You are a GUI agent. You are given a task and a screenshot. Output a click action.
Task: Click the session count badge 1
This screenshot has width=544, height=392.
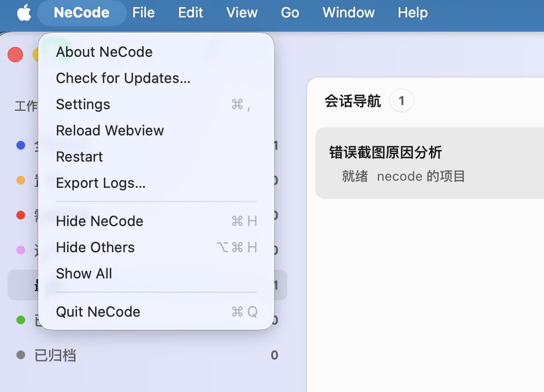[401, 100]
